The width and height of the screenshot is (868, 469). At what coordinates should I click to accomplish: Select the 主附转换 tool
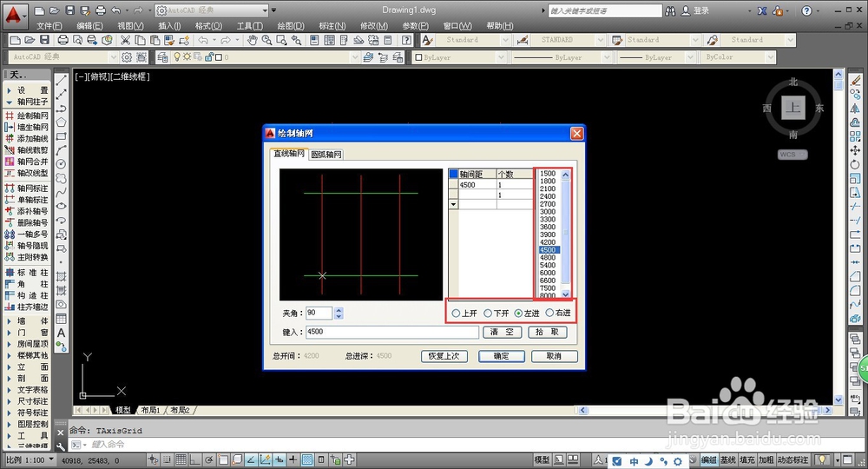27,257
